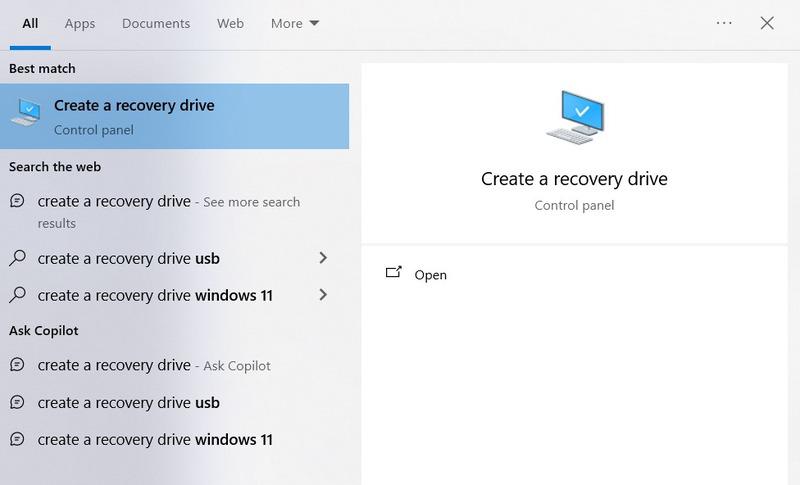Click Copilot chat icon beside 'recovery drive windows 11'
Image resolution: width=800 pixels, height=485 pixels.
pyautogui.click(x=17, y=439)
